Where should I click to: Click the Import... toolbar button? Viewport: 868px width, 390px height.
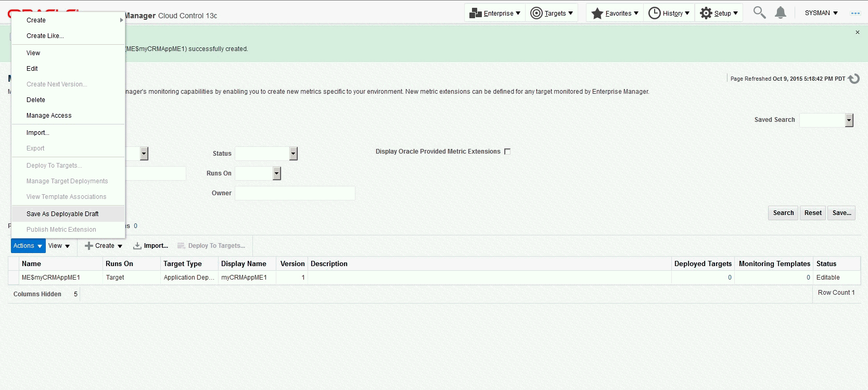click(x=151, y=246)
